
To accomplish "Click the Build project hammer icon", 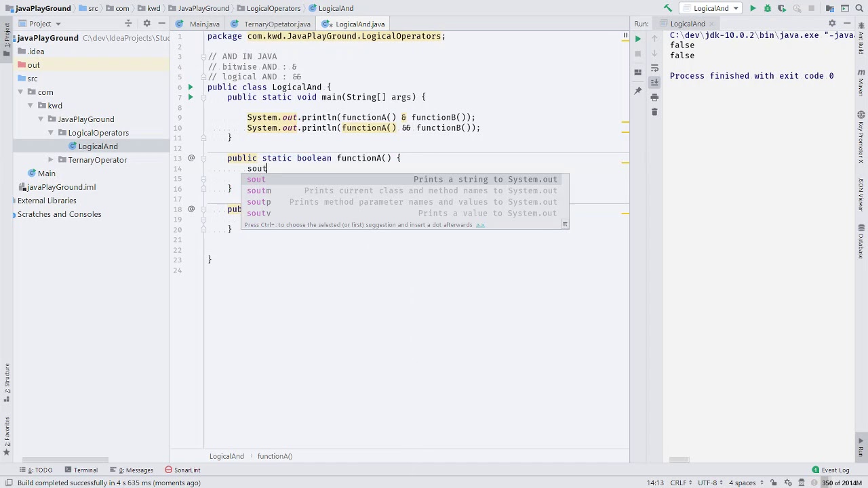I will tap(668, 8).
